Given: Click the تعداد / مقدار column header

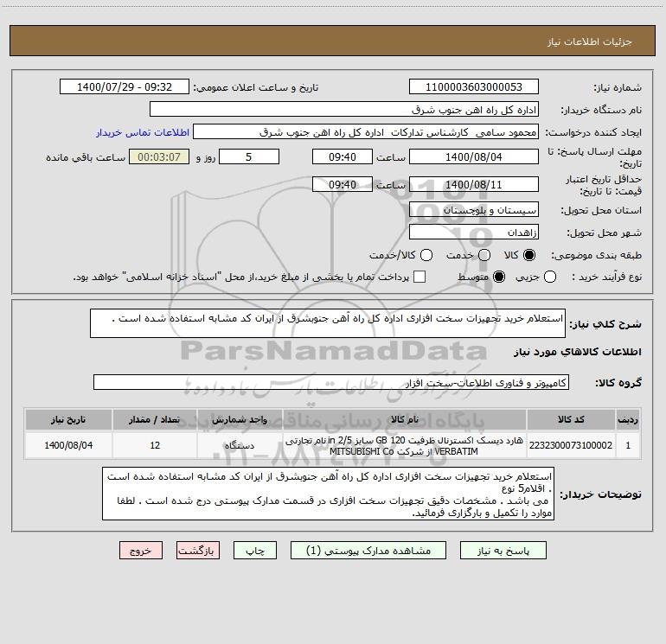Looking at the screenshot, I should (x=155, y=419).
